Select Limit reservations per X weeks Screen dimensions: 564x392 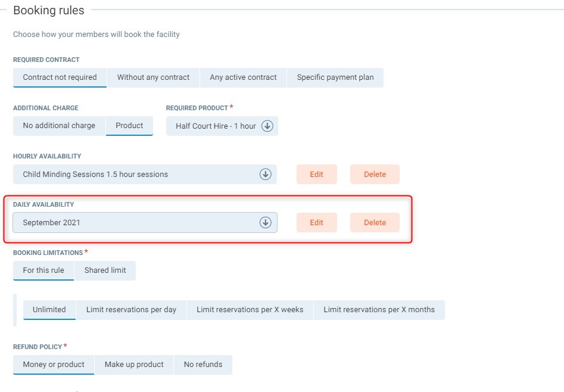click(x=250, y=310)
